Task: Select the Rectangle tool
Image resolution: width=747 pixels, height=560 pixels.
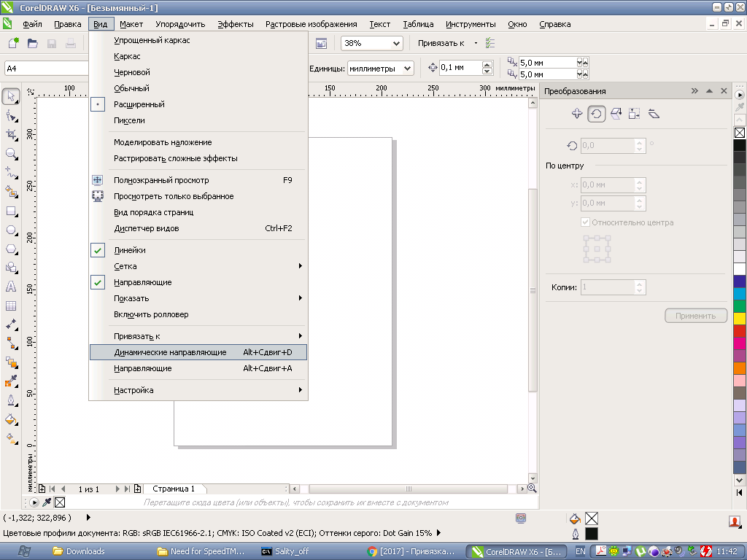Action: point(12,211)
